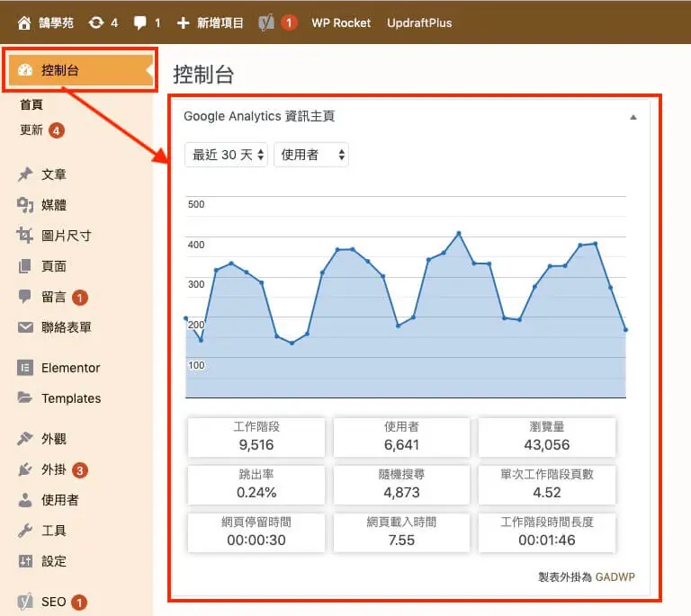Image resolution: width=691 pixels, height=616 pixels.
Task: Go to 圖片尺寸 in the sidebar
Action: [66, 236]
